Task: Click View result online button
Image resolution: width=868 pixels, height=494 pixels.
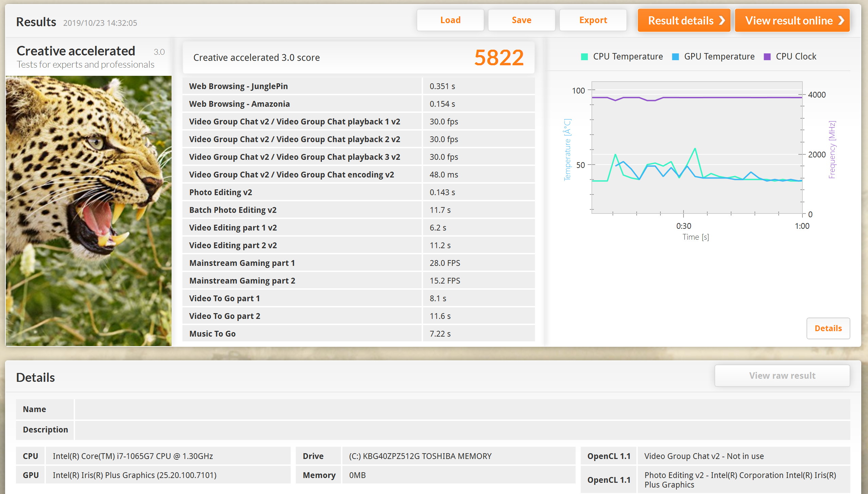Action: pos(789,21)
